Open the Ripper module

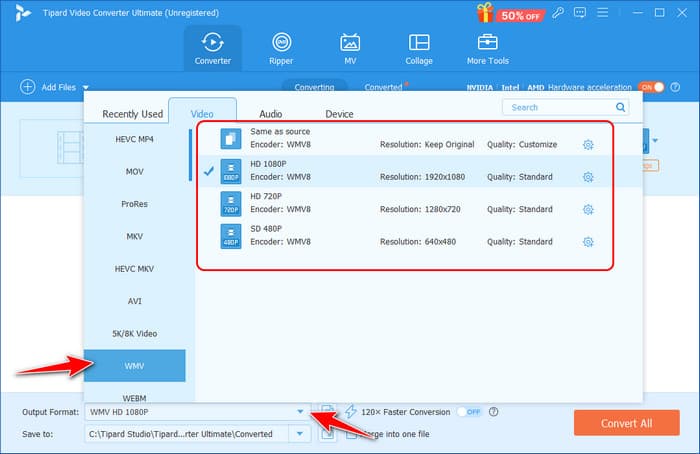281,49
